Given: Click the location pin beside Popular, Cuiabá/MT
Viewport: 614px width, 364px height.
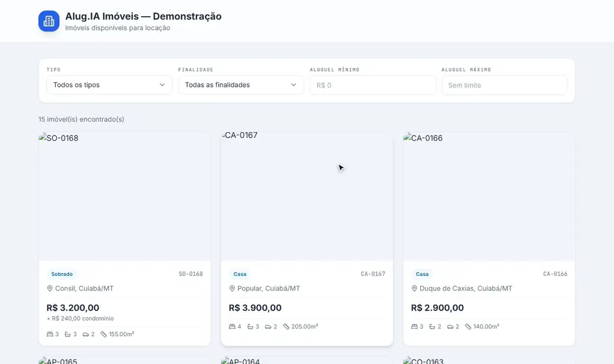Looking at the screenshot, I should [232, 289].
